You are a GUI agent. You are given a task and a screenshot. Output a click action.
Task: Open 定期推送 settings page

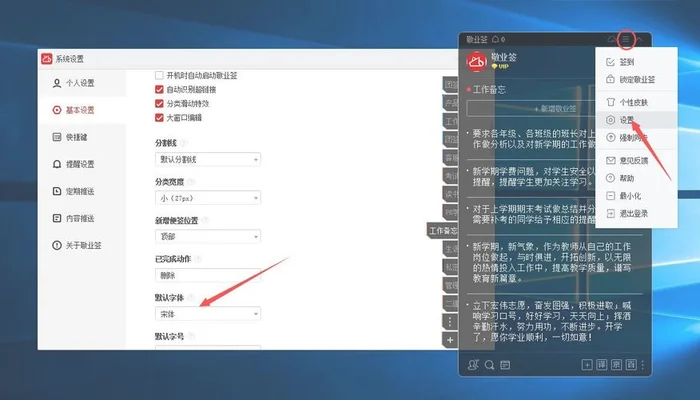[x=82, y=191]
